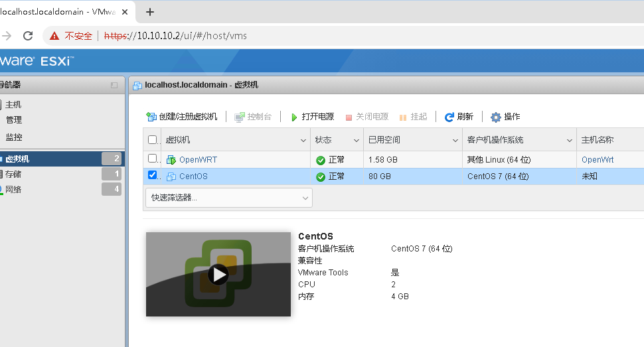The width and height of the screenshot is (644, 347).
Task: Collapse the navigator panel icon
Action: (x=114, y=85)
